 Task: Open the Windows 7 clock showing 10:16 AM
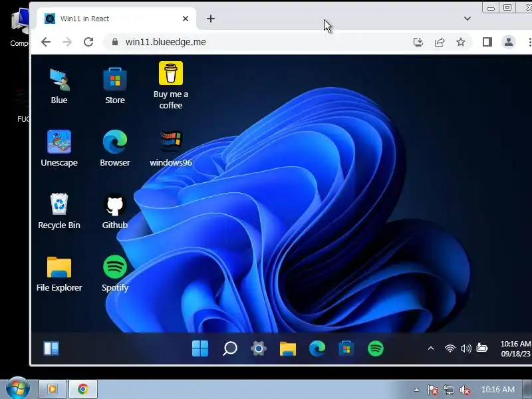(497, 390)
